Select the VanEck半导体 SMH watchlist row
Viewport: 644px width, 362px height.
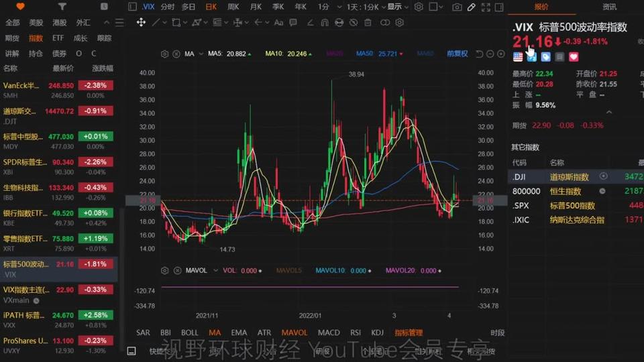[x=59, y=90]
